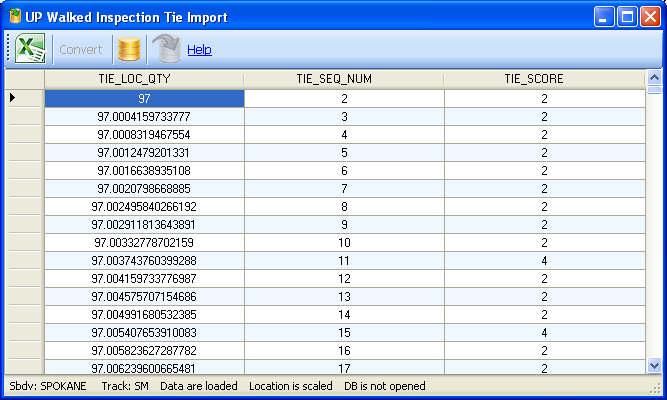The width and height of the screenshot is (667, 400).
Task: Maximize the Tie Import window
Action: pos(627,17)
